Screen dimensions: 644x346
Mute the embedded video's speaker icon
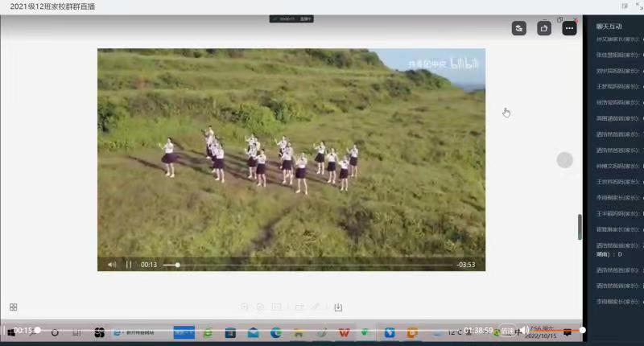click(x=112, y=265)
